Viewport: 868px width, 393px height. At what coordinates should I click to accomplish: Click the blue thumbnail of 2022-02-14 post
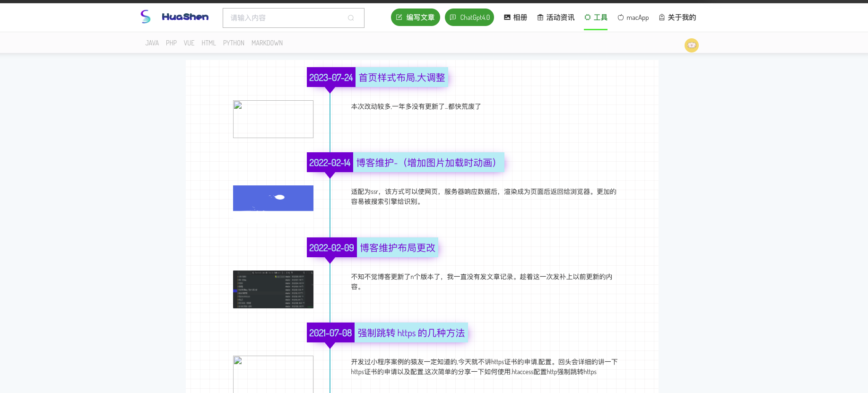click(273, 198)
